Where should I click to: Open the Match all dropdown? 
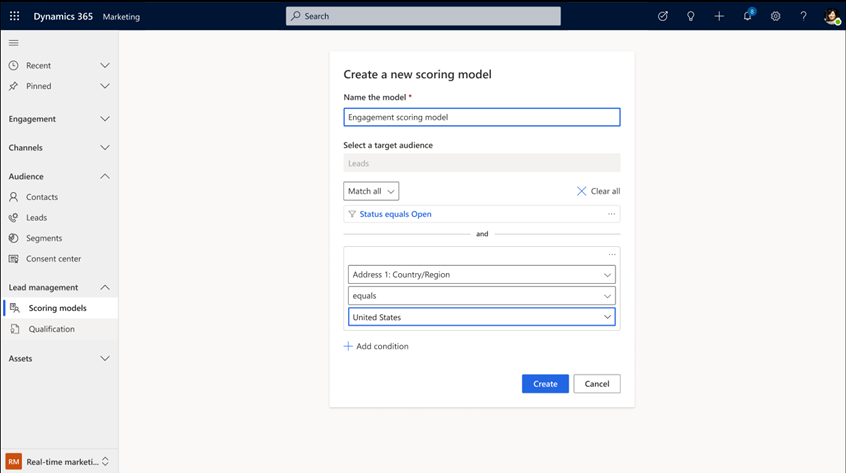371,191
